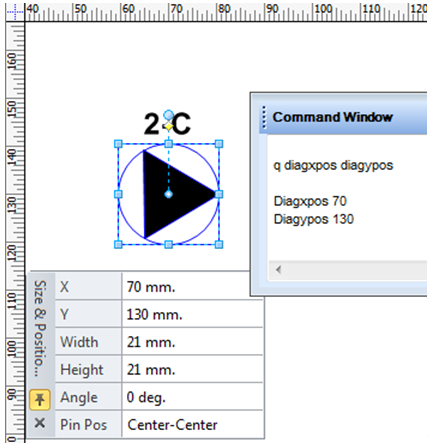Click the ruler origin crosshair corner
The image size is (428, 445).
pos(15,11)
